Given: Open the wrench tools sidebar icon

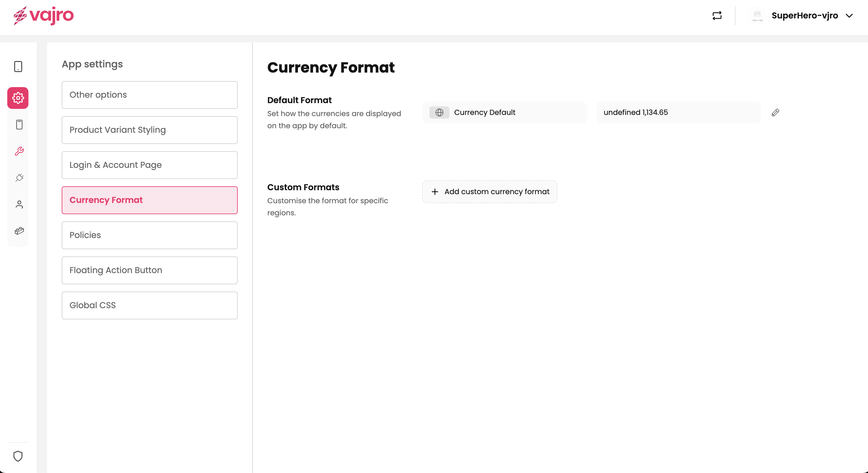Looking at the screenshot, I should click(x=19, y=151).
